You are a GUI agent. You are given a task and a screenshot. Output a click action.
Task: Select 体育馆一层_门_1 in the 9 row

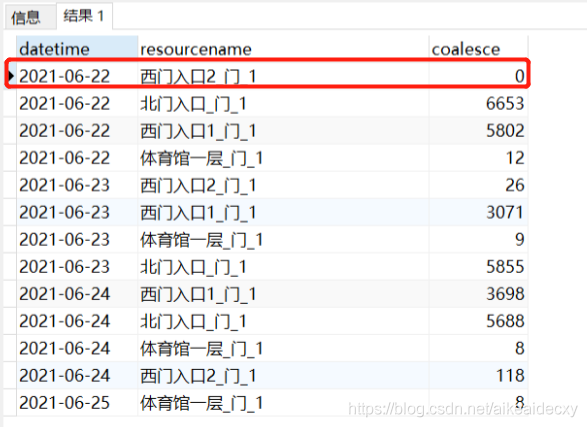(201, 240)
